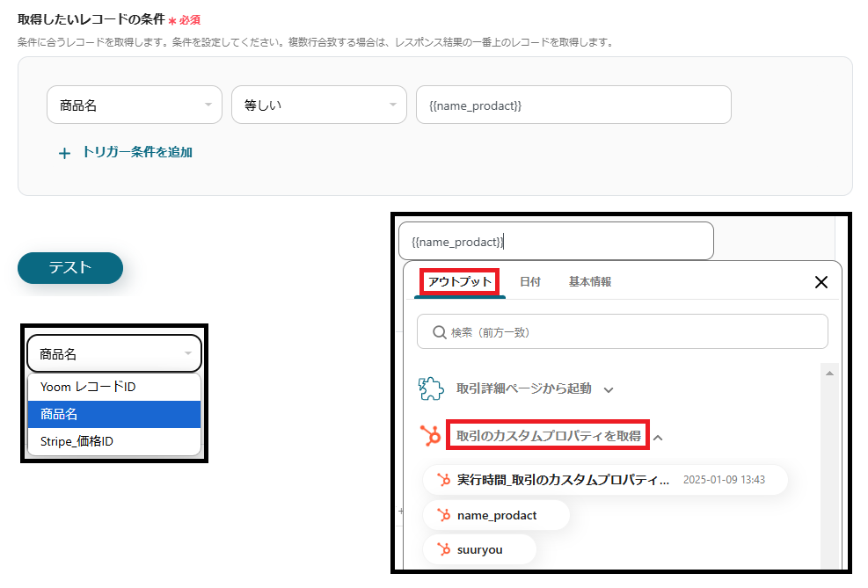Screen dimensions: 868x588
Task: Click the 取引のカスタムプロパティを取得 section title
Action: tap(548, 436)
